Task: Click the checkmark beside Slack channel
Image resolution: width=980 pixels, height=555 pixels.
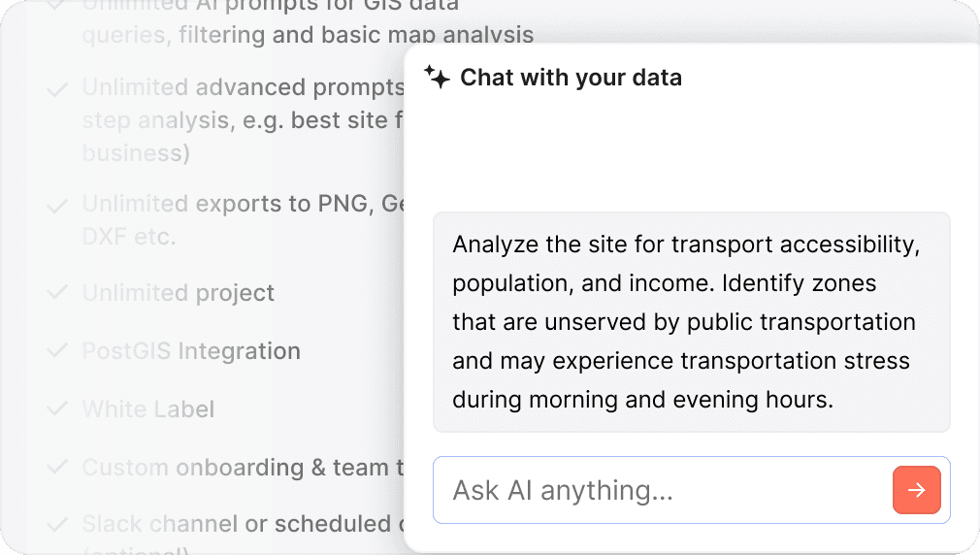Action: point(57,525)
